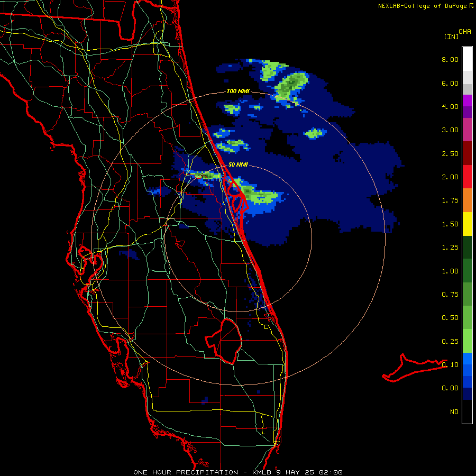Select the 1.50 legend value

click(450, 224)
